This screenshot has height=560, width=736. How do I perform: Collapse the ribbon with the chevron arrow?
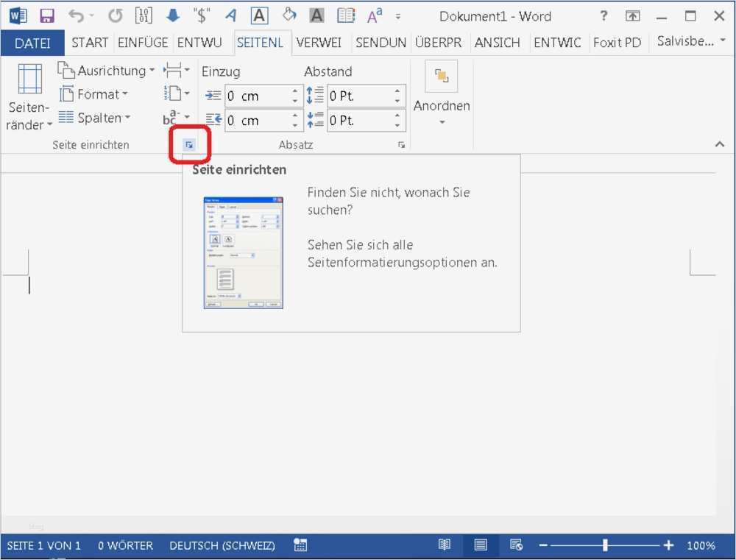[720, 145]
